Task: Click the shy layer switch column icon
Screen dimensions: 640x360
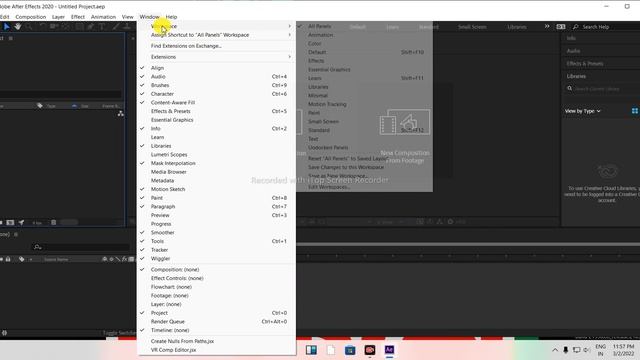Action: 105,259
